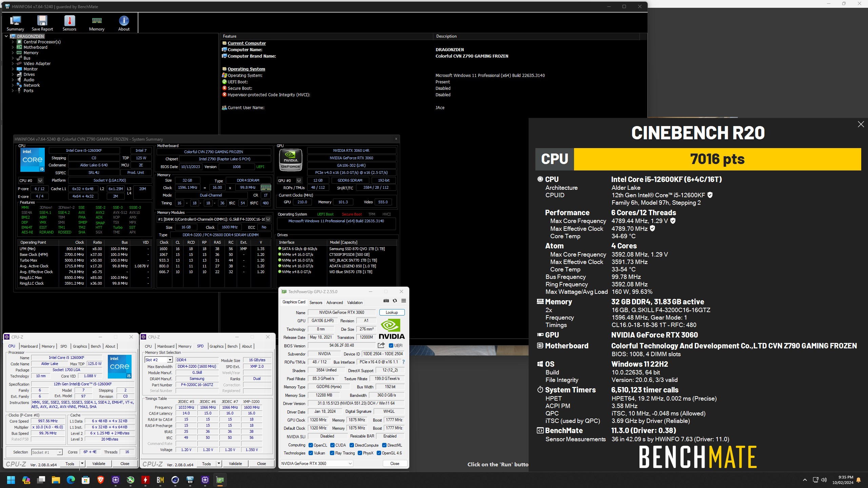Open the Memory module icon in HWiNFO toolbar
868x488 pixels.
pyautogui.click(x=97, y=23)
